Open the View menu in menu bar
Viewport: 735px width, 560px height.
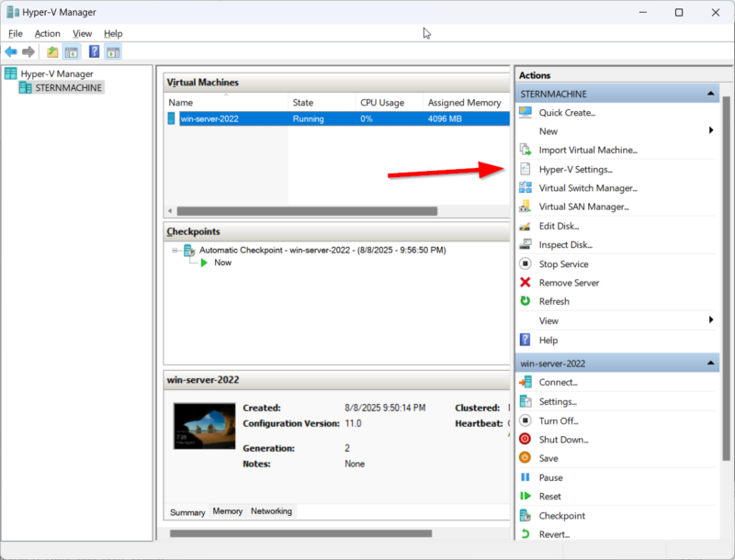click(x=82, y=34)
